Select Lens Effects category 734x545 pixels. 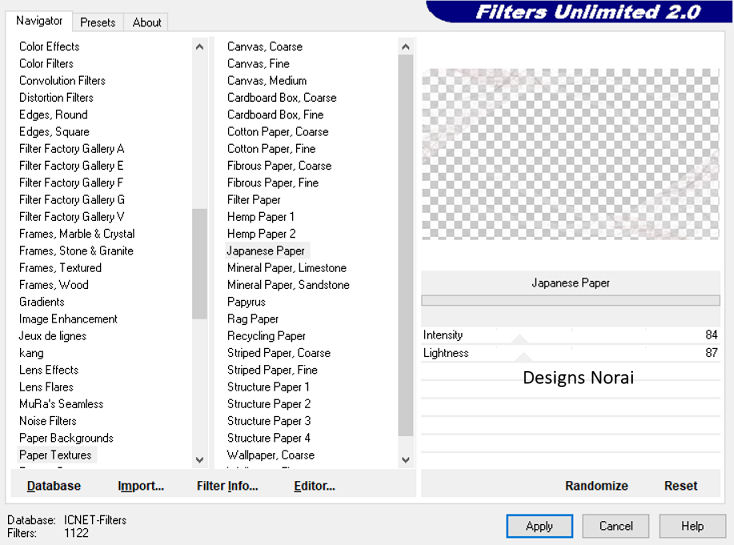pyautogui.click(x=49, y=370)
